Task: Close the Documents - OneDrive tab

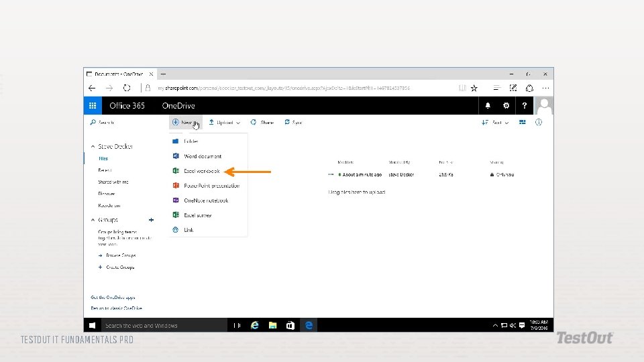Action: coord(151,74)
